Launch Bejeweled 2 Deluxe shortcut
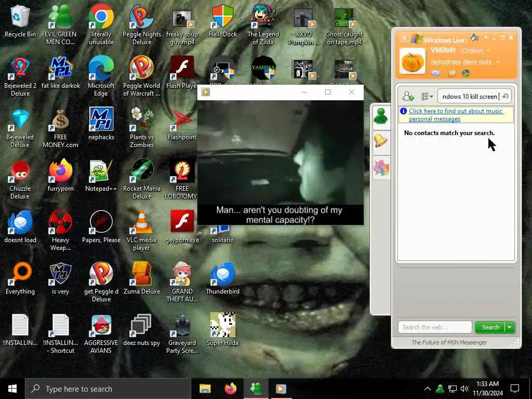532x399 pixels. pos(20,76)
